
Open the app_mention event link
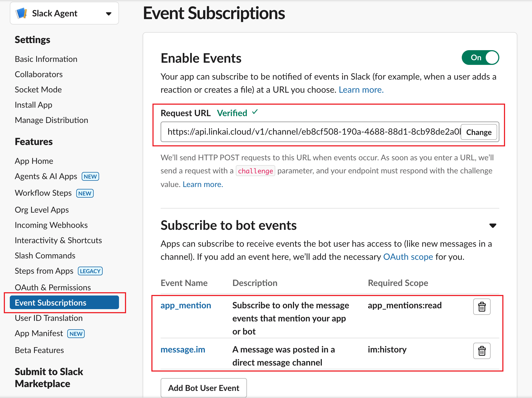pyautogui.click(x=186, y=306)
